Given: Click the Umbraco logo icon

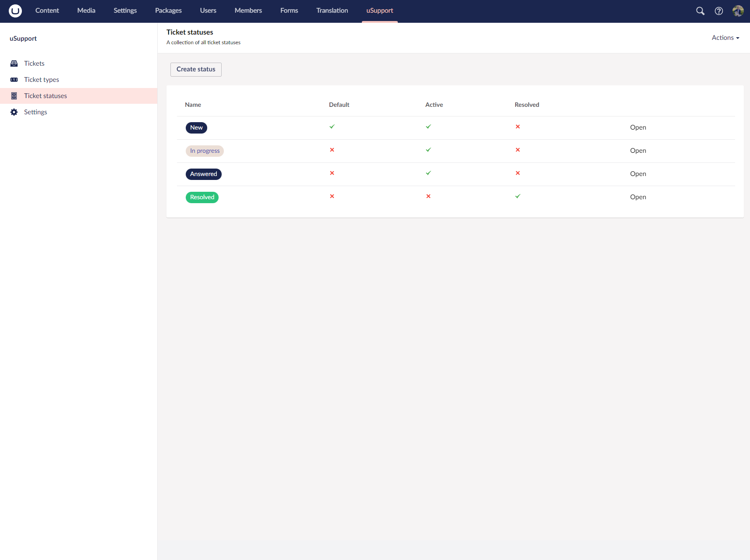Looking at the screenshot, I should 15,11.
